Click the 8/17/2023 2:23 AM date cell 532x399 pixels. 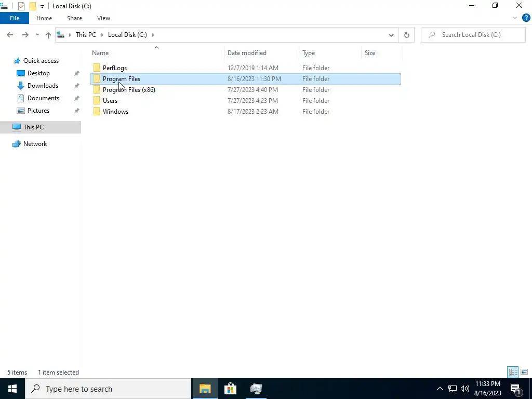[x=253, y=111]
